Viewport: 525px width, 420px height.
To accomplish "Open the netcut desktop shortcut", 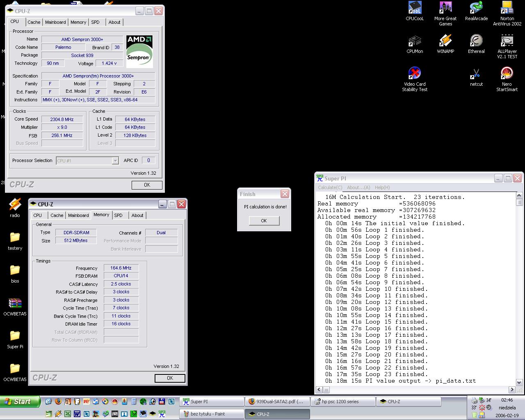I will click(476, 75).
